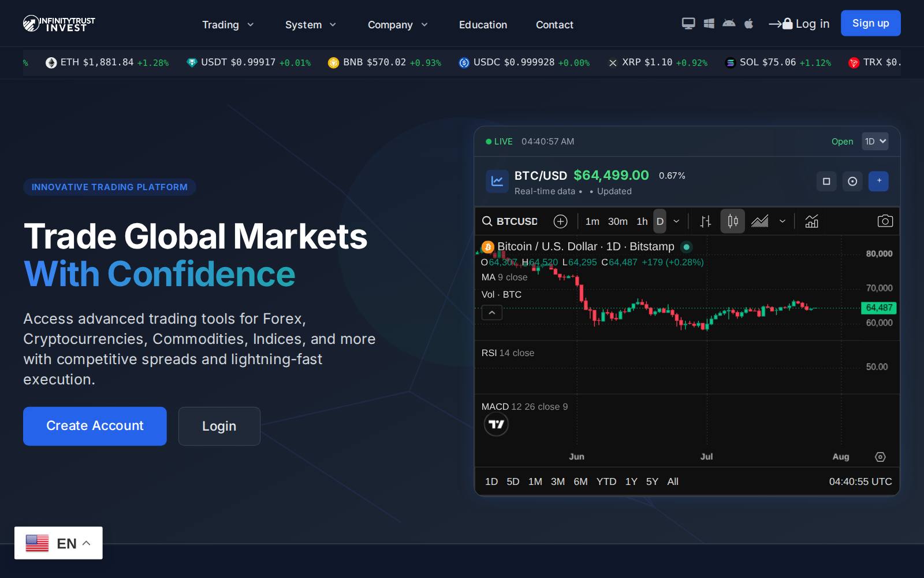The width and height of the screenshot is (924, 578).
Task: Open BTCUSD symbol search
Action: coord(510,221)
